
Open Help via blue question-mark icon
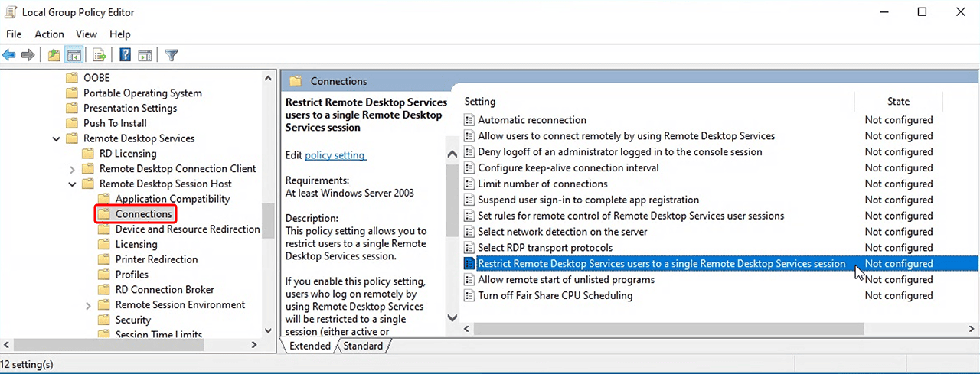[124, 55]
